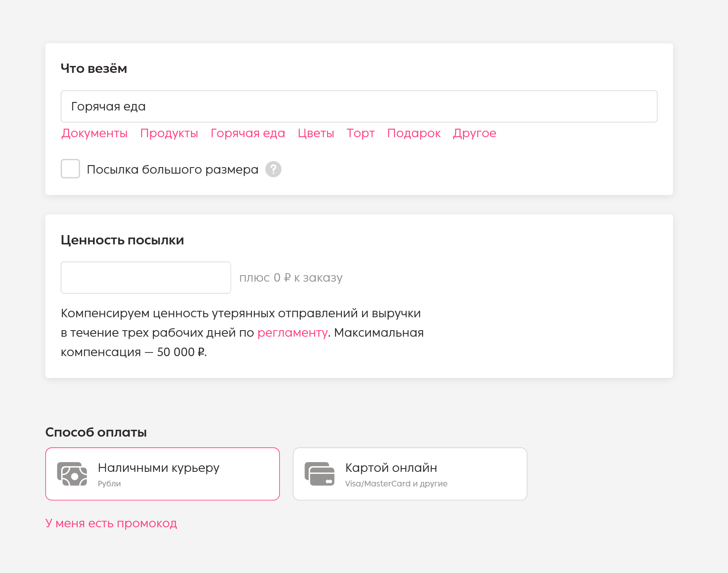Click the cash banknote icon

point(72,474)
